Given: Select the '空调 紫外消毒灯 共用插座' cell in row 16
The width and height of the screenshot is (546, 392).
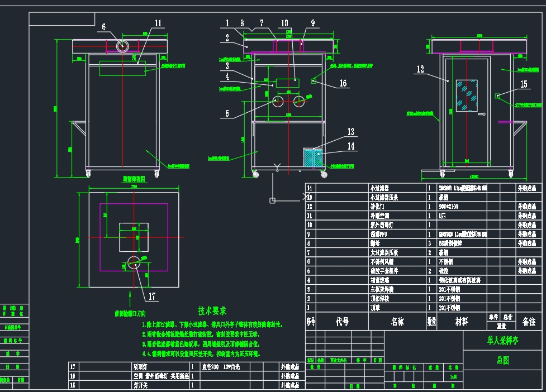Looking at the screenshot, I should pyautogui.click(x=161, y=376).
